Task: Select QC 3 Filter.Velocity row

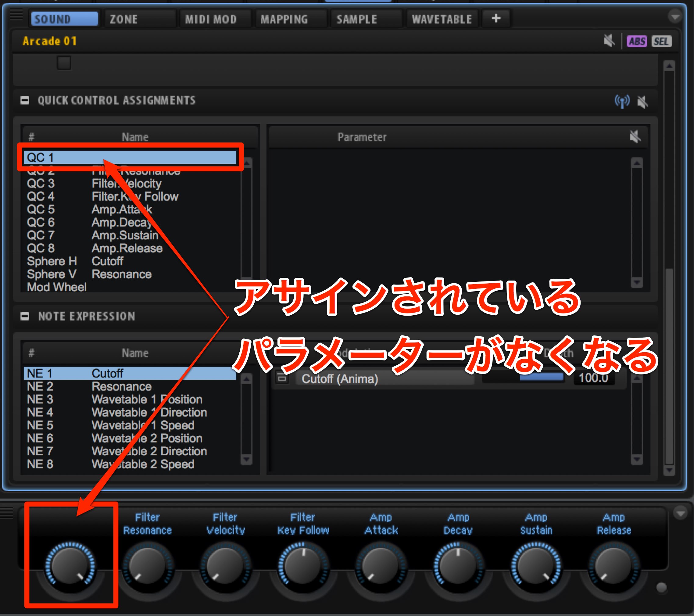Action: (x=130, y=184)
